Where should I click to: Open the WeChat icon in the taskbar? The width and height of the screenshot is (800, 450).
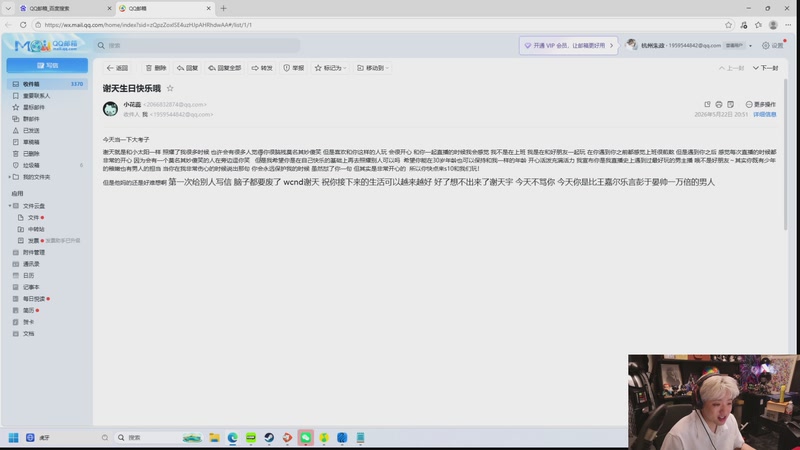(x=306, y=437)
